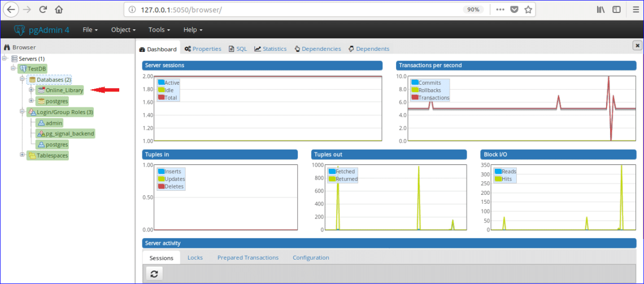The image size is (644, 284).
Task: Click the browser address bar
Action: 294,10
